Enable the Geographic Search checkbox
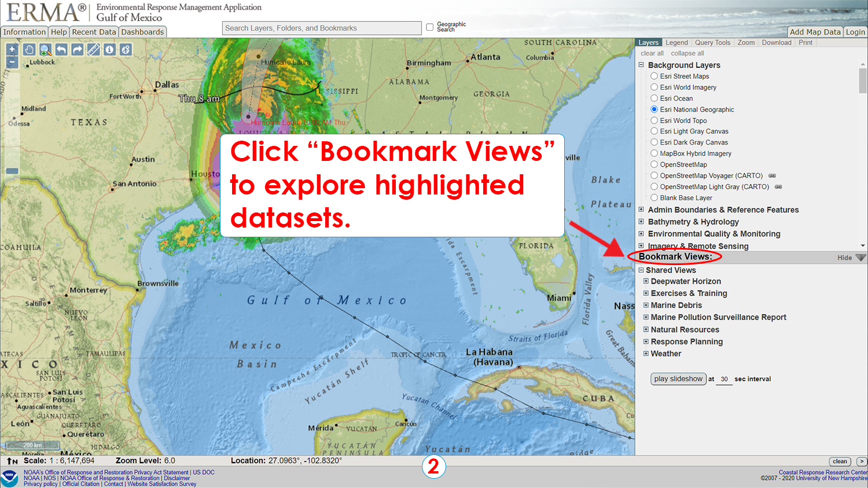 point(429,26)
